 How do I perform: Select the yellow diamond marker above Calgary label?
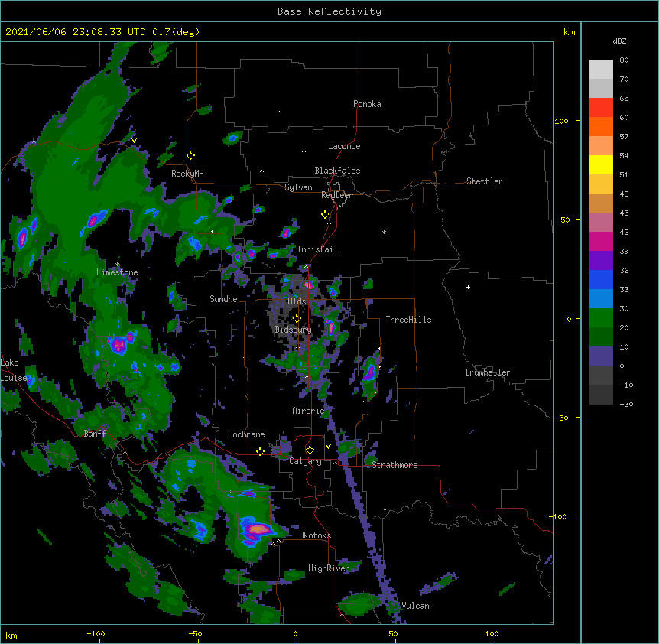[310, 450]
